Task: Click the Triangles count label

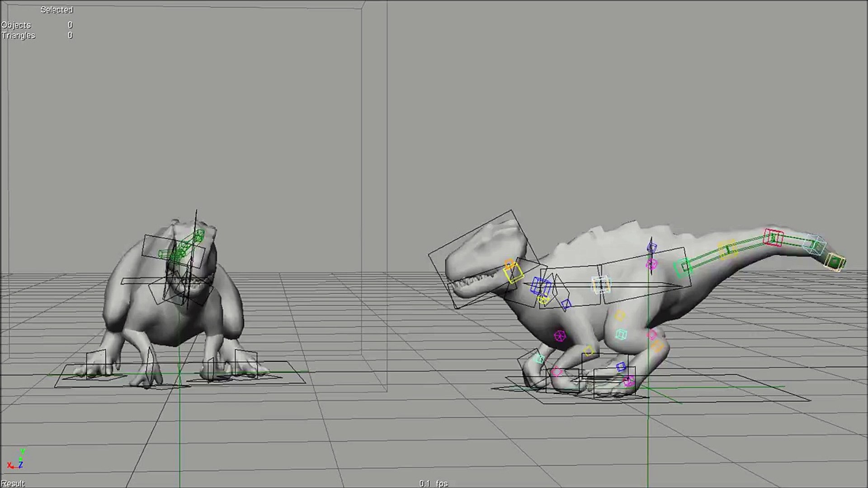Action: [x=18, y=35]
